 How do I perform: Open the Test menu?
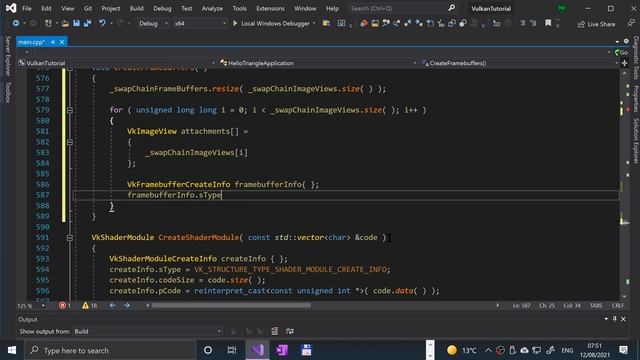click(187, 9)
